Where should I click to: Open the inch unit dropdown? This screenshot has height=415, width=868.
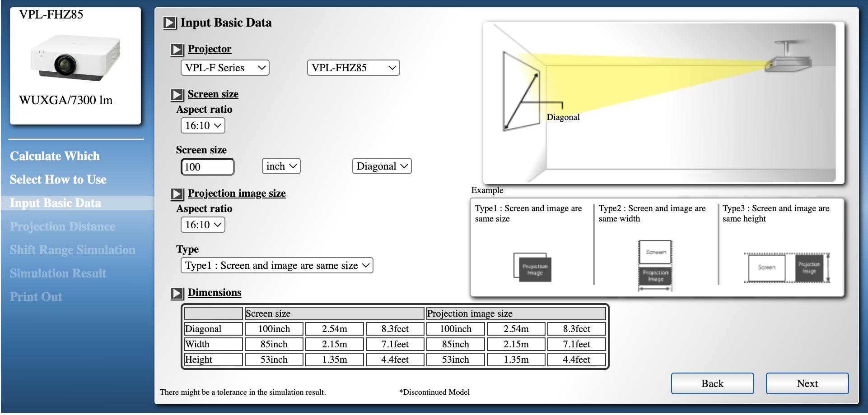click(x=280, y=166)
